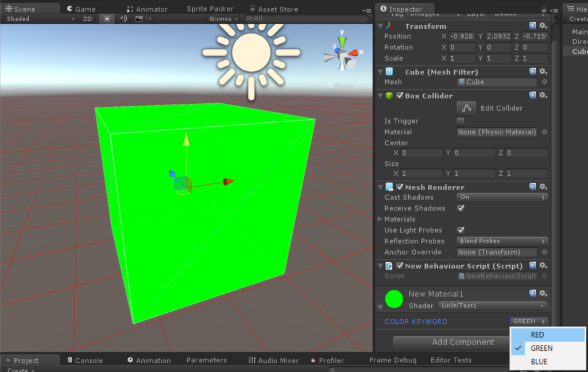Click Physic Material object picker circle
Viewport: 588px width, 372px height.
click(544, 132)
